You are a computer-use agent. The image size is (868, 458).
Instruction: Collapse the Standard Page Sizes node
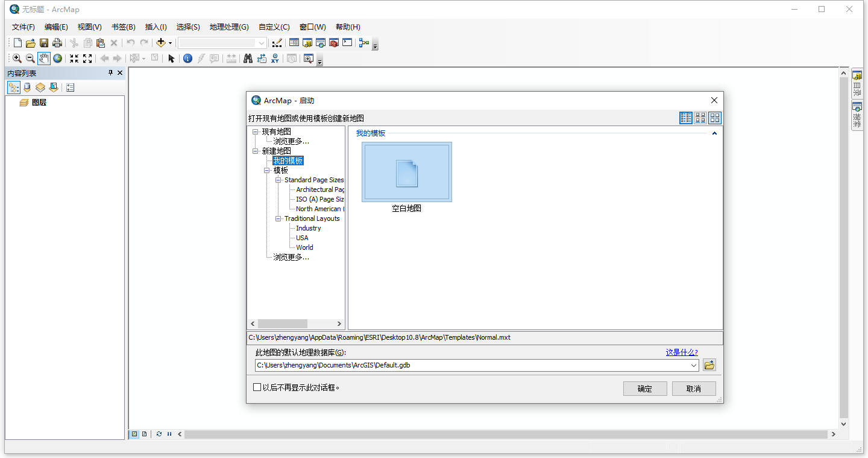click(278, 180)
